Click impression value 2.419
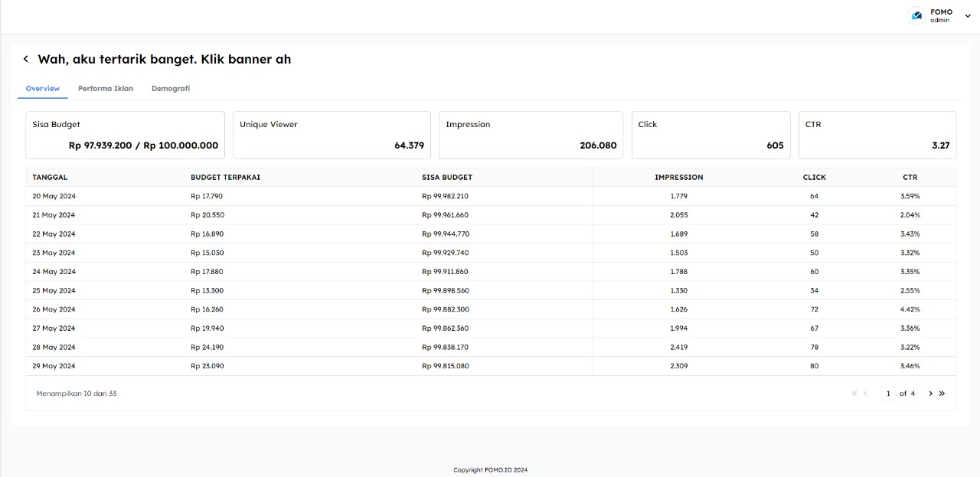The width and height of the screenshot is (980, 477). 679,348
